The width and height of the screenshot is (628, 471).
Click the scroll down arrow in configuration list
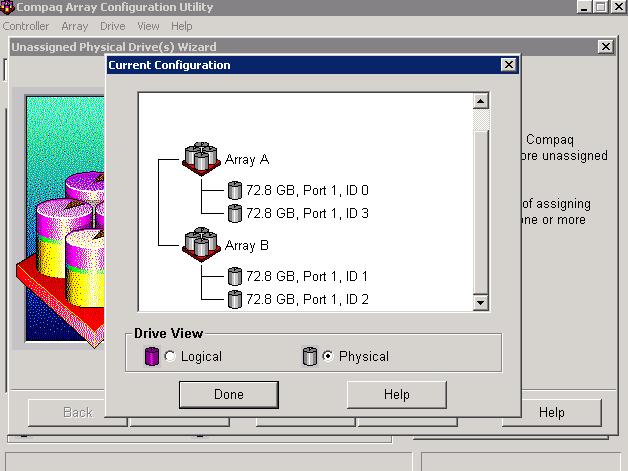(x=480, y=302)
